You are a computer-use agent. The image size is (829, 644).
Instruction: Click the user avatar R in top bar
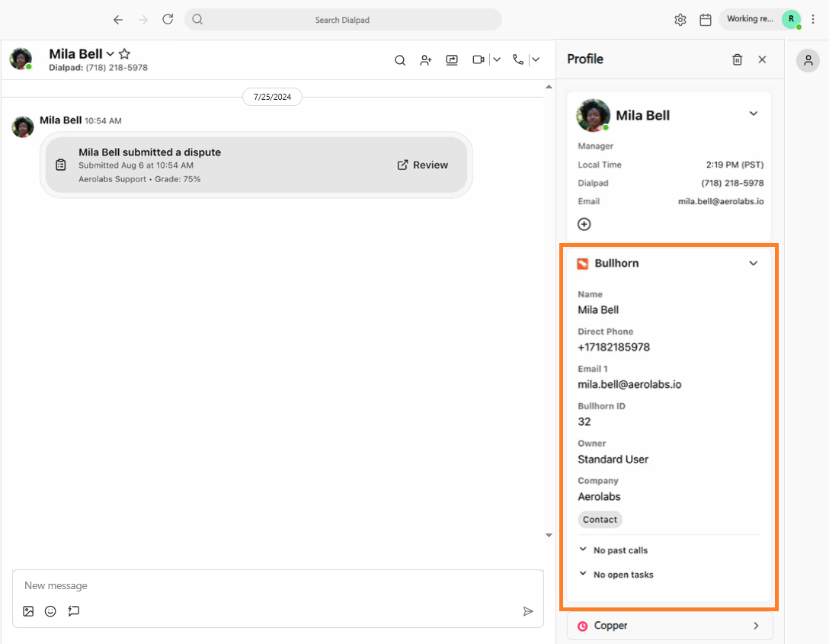pyautogui.click(x=792, y=20)
